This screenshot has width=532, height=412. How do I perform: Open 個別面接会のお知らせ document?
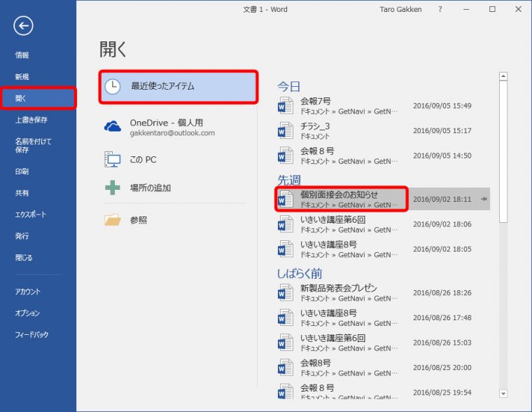point(383,199)
